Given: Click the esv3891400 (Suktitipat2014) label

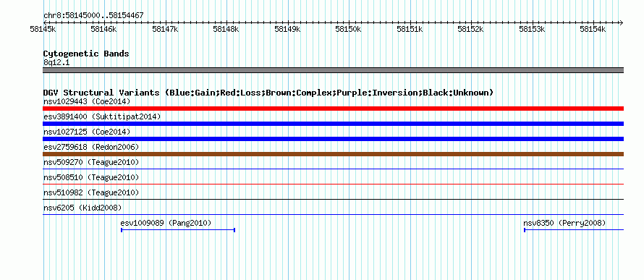Looking at the screenshot, I should 102,116.
